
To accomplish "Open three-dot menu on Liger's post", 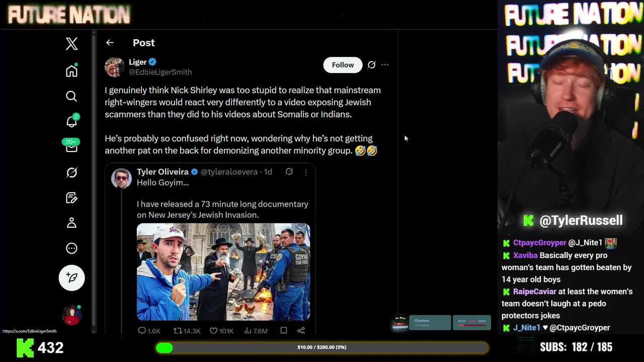I will coord(385,65).
